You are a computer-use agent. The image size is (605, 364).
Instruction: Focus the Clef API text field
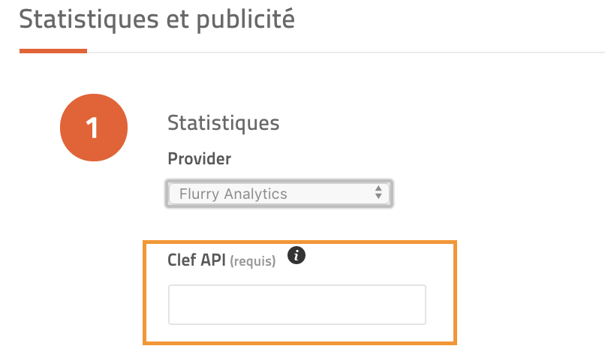(x=297, y=305)
